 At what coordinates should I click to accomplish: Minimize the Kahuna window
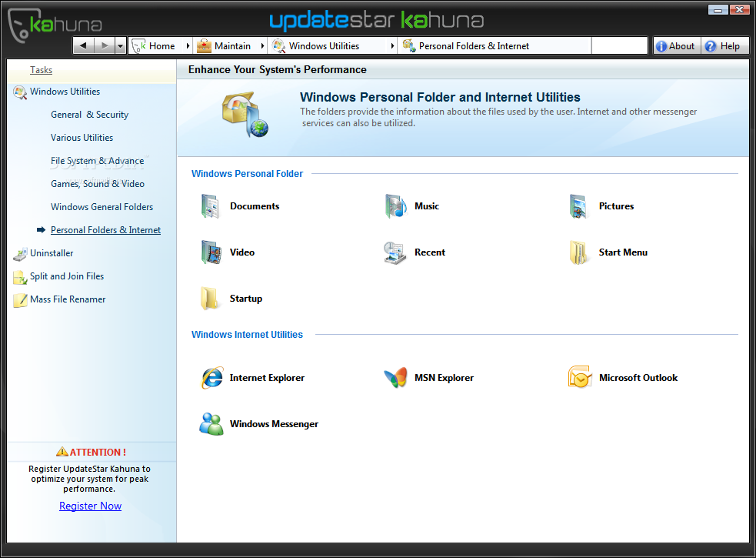point(718,10)
